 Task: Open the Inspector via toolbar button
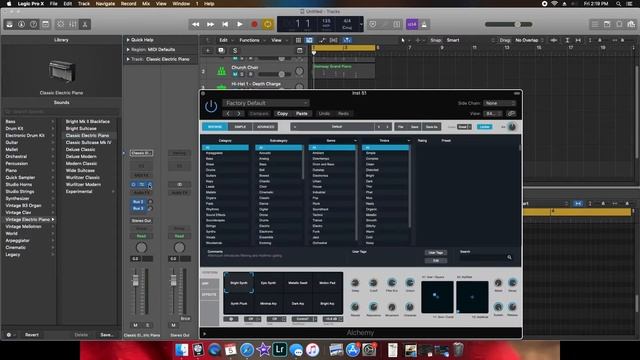(22, 24)
